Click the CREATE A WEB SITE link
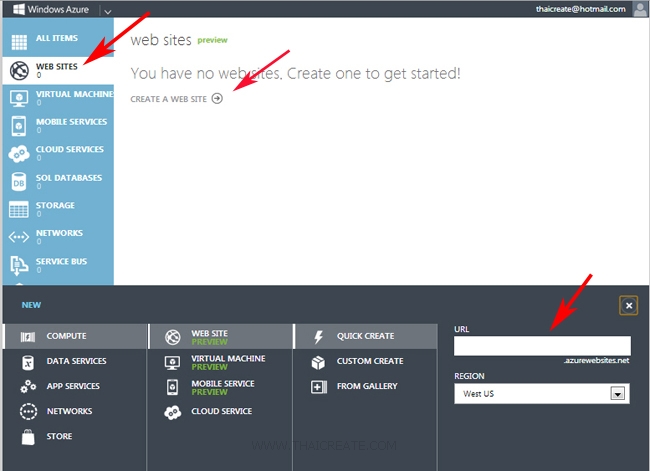This screenshot has width=650, height=471. [168, 99]
